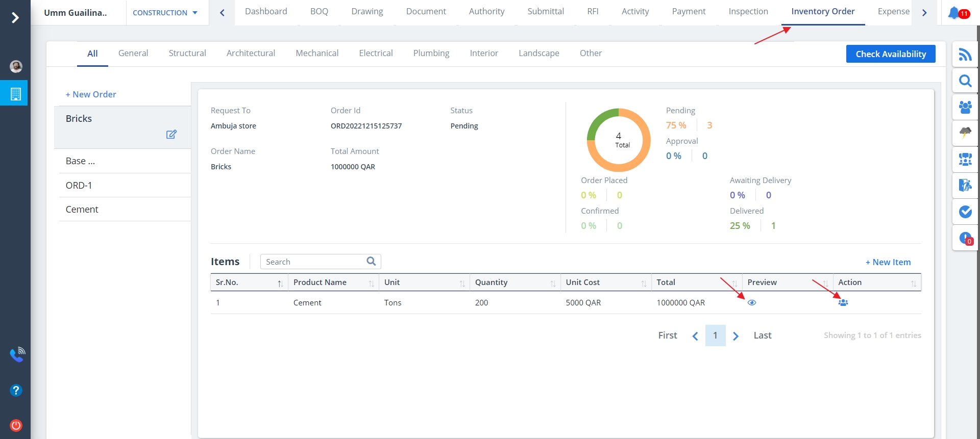Open the CONSTRUCTION dropdown

(x=165, y=13)
